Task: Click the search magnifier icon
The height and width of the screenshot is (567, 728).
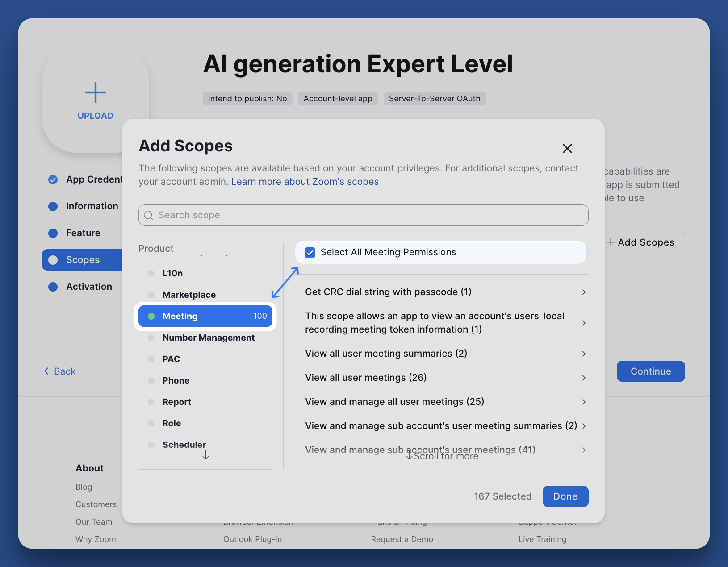Action: click(149, 215)
